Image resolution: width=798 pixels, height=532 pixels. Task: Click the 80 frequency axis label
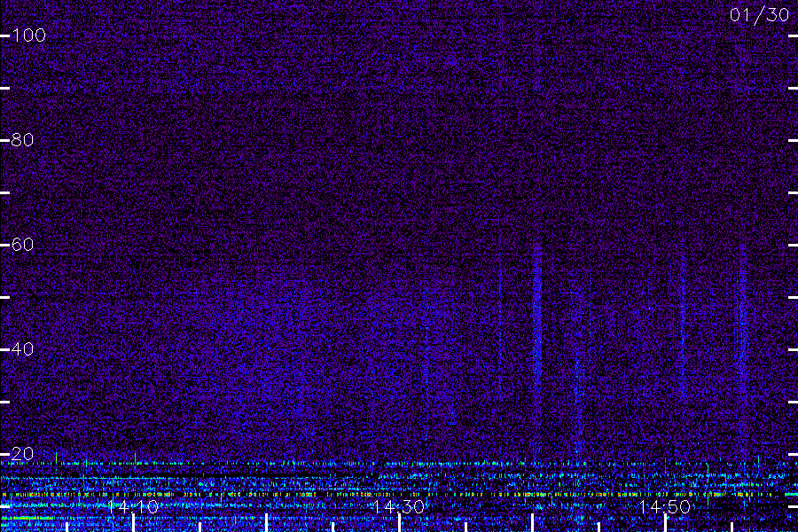coord(22,140)
